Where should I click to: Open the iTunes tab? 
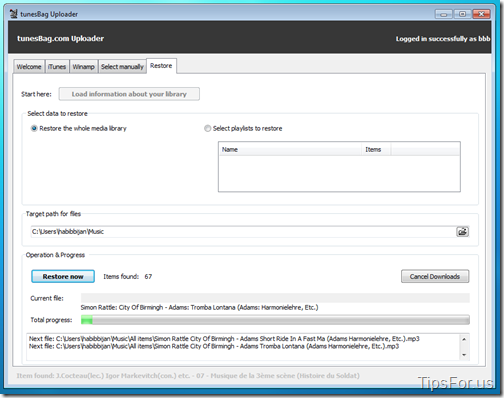57,67
